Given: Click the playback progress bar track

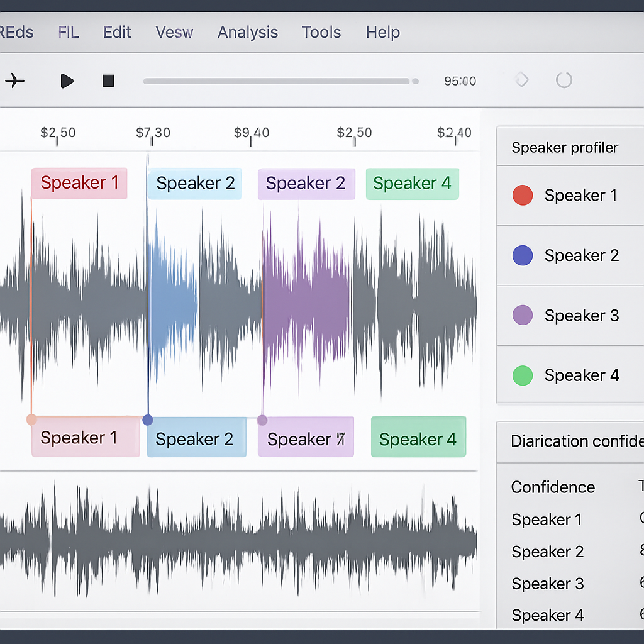Looking at the screenshot, I should tap(276, 81).
